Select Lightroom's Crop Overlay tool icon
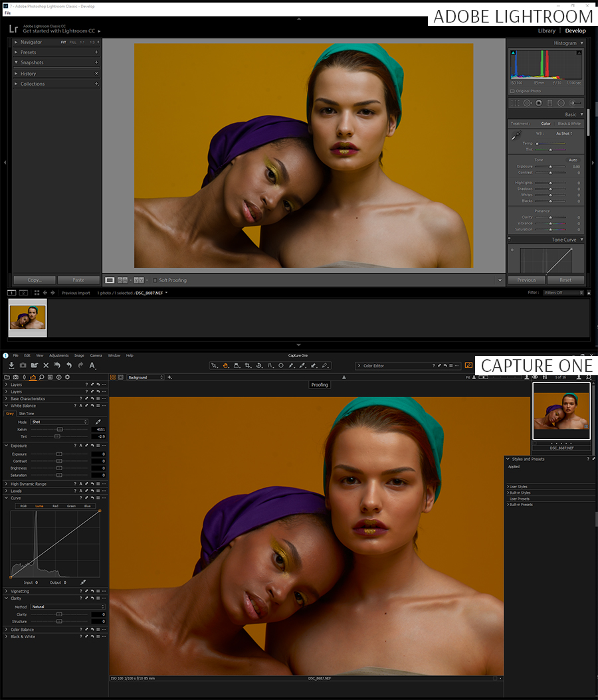Viewport: 598px width, 700px height. (x=515, y=103)
